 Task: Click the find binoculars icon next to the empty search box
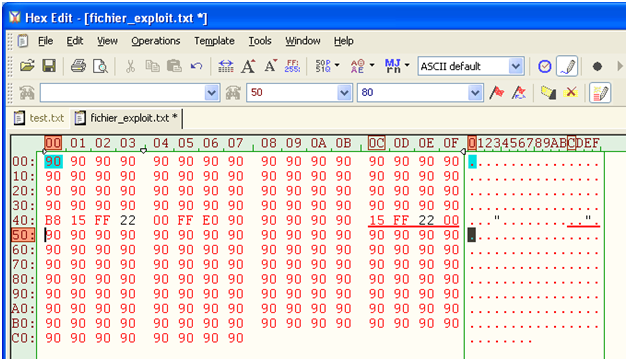pyautogui.click(x=27, y=93)
